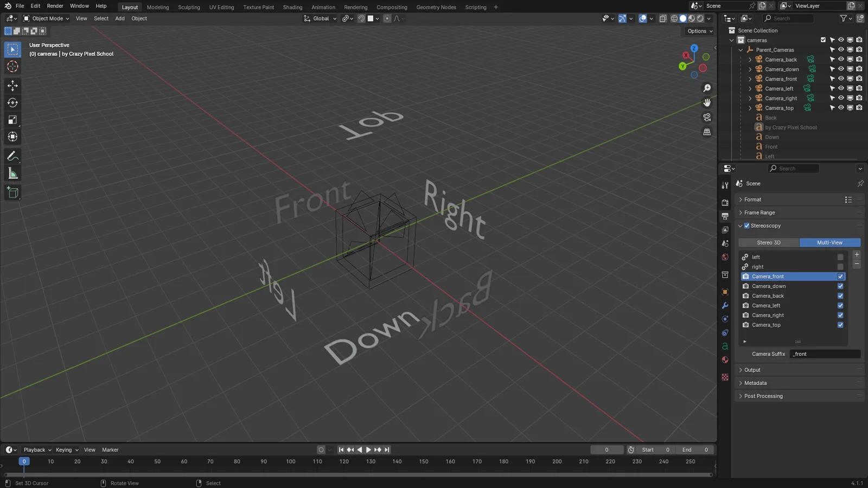Open the Object Mode dropdown
The image size is (868, 488).
46,18
